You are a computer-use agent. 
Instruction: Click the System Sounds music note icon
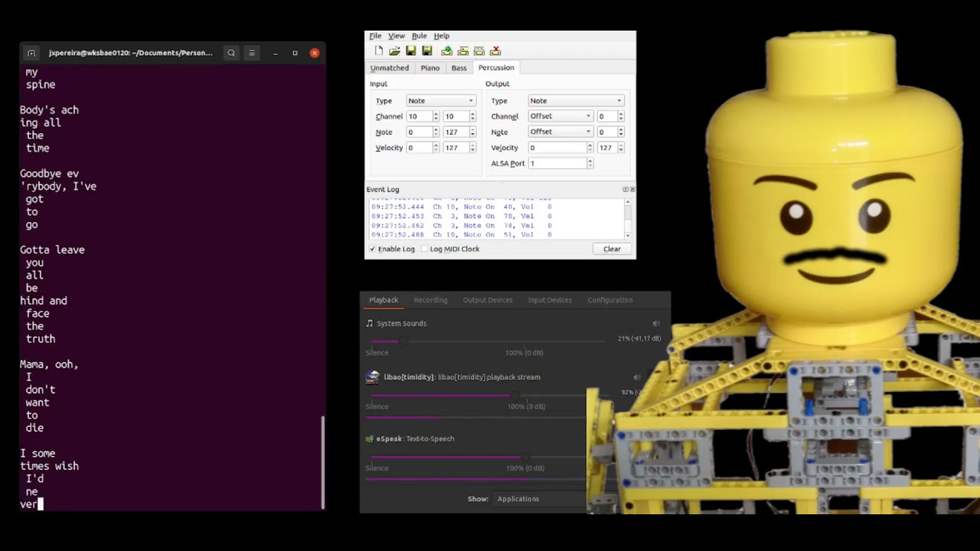coord(370,323)
